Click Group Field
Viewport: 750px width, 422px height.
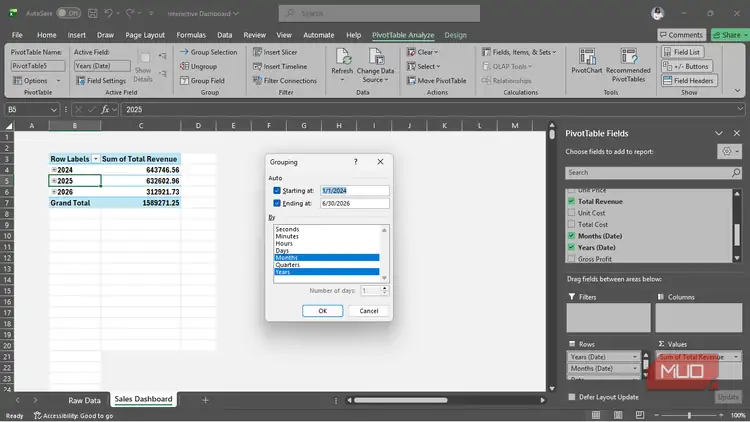click(x=202, y=81)
